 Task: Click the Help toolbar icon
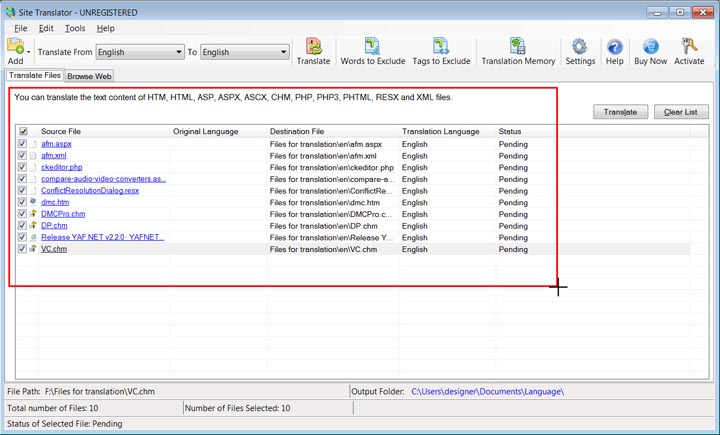tap(615, 47)
